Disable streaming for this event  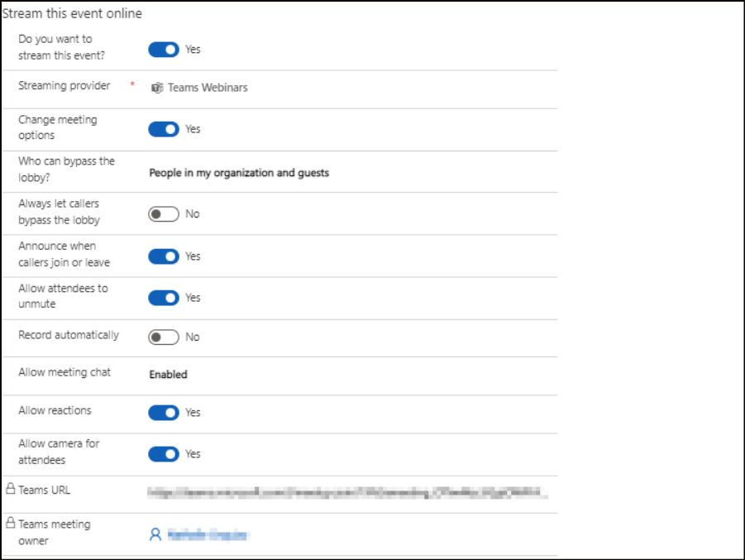point(163,49)
